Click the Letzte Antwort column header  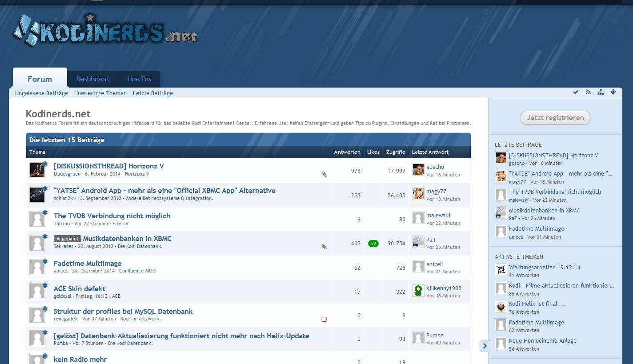(430, 152)
